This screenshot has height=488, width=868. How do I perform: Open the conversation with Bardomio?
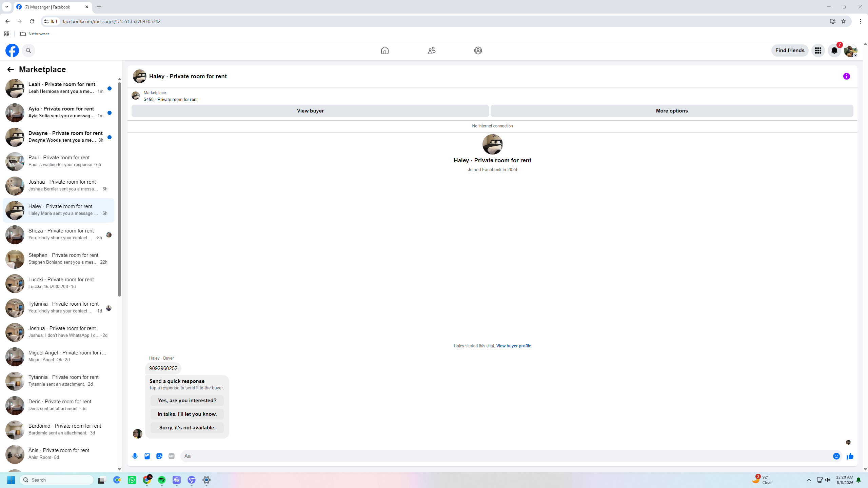click(x=59, y=430)
